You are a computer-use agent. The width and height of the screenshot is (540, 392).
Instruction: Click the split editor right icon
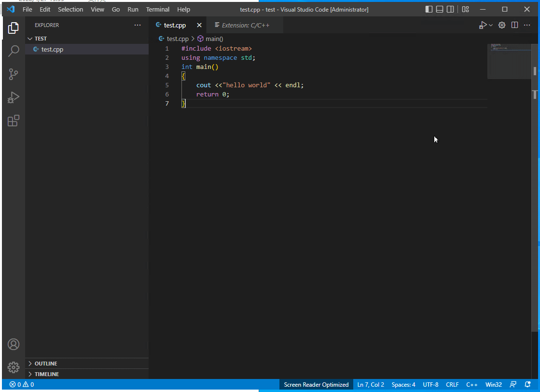[514, 25]
